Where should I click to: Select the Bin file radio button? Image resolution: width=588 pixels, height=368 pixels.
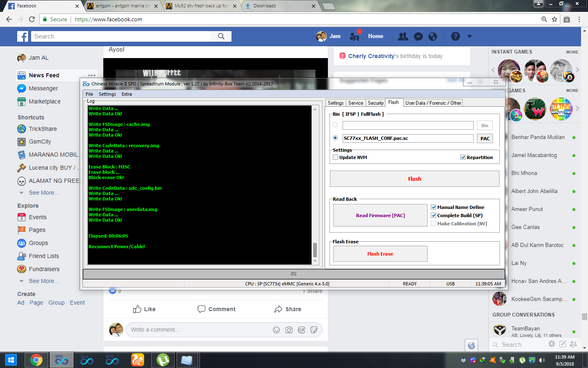tap(335, 125)
